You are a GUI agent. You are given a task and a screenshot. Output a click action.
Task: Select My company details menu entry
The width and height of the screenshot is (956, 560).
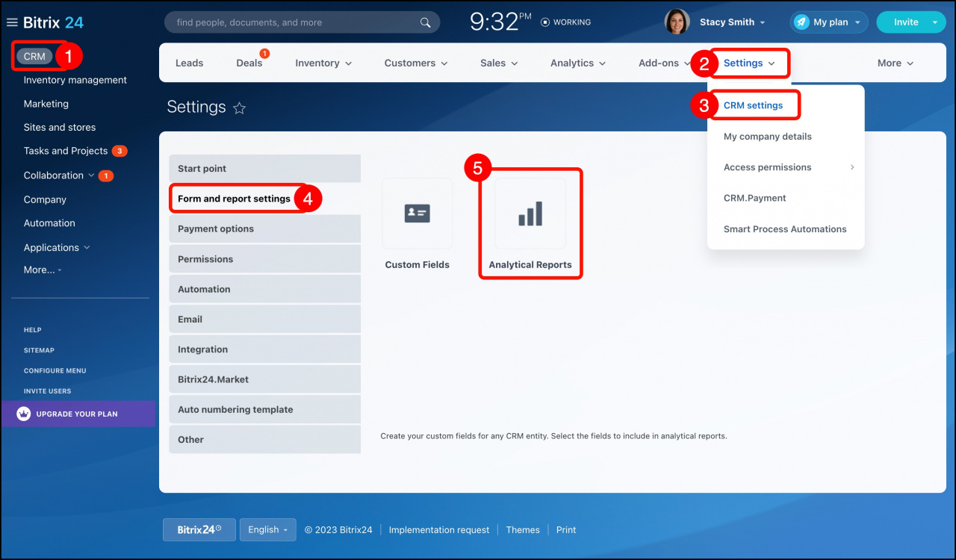[x=768, y=137]
